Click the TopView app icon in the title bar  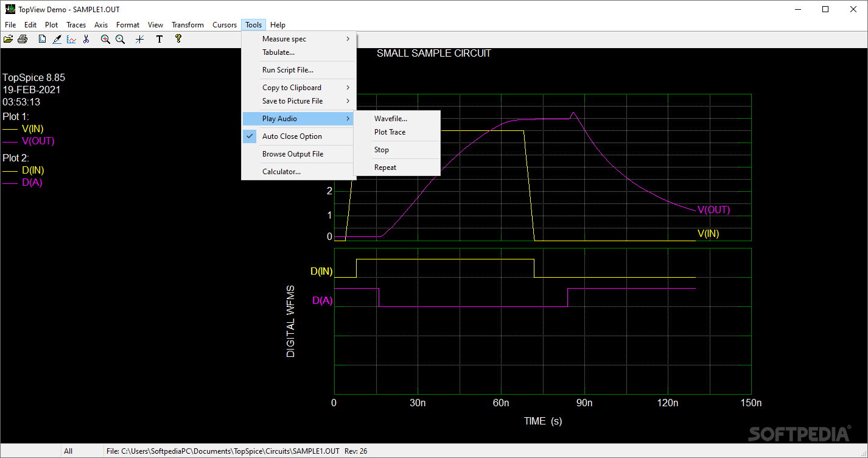coord(10,9)
